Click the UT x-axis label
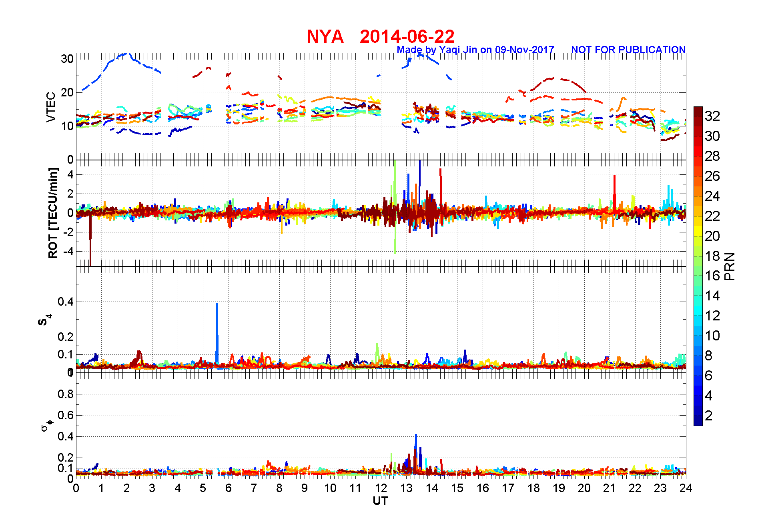This screenshot has height=532, width=762. pyautogui.click(x=380, y=501)
